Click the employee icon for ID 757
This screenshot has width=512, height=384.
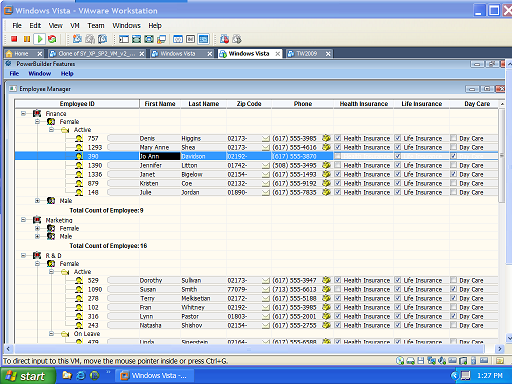tap(79, 138)
